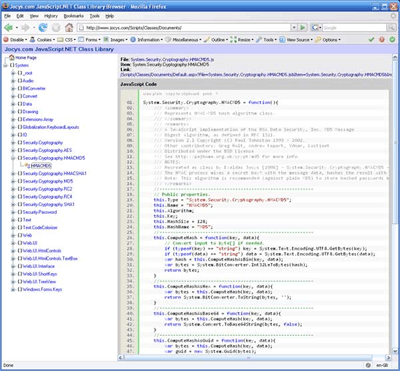Viewport: 400px width, 371px height.
Task: Select the Drawing namespace link
Action: coord(30,112)
